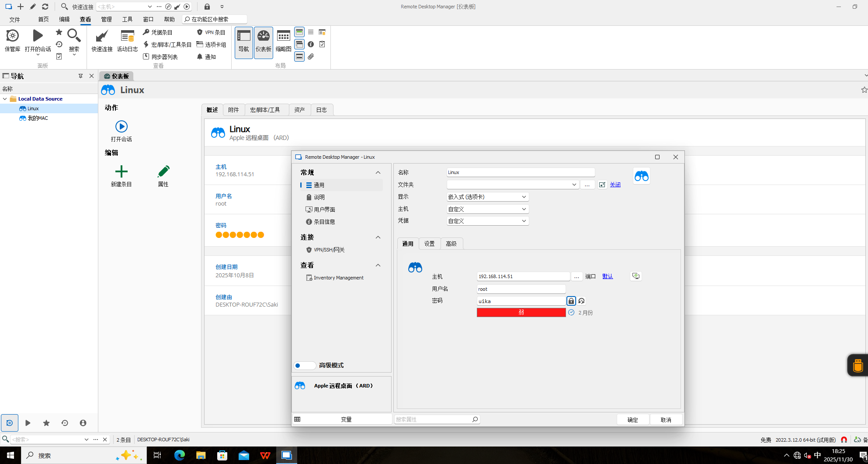Open 选项卡组 in the ribbon
Image resolution: width=868 pixels, height=464 pixels.
tap(212, 45)
